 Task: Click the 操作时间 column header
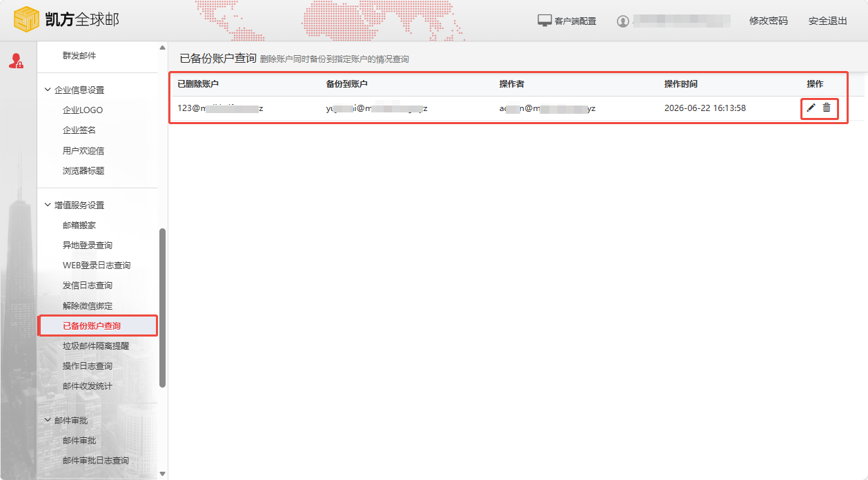click(681, 83)
